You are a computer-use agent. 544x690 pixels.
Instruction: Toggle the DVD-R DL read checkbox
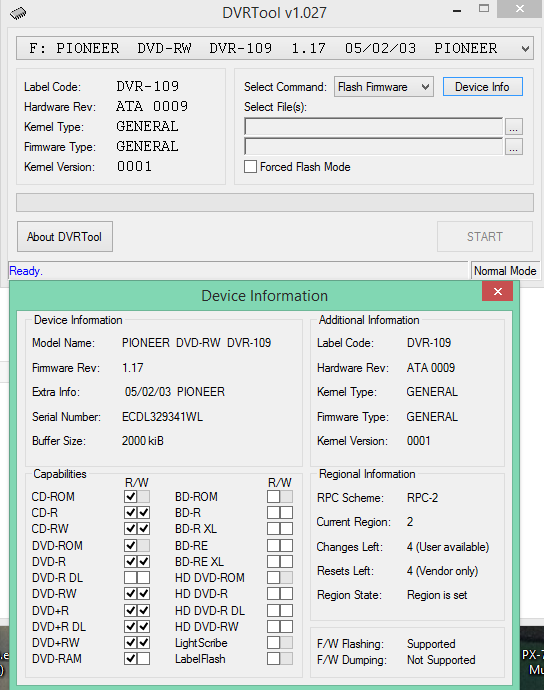click(x=130, y=577)
